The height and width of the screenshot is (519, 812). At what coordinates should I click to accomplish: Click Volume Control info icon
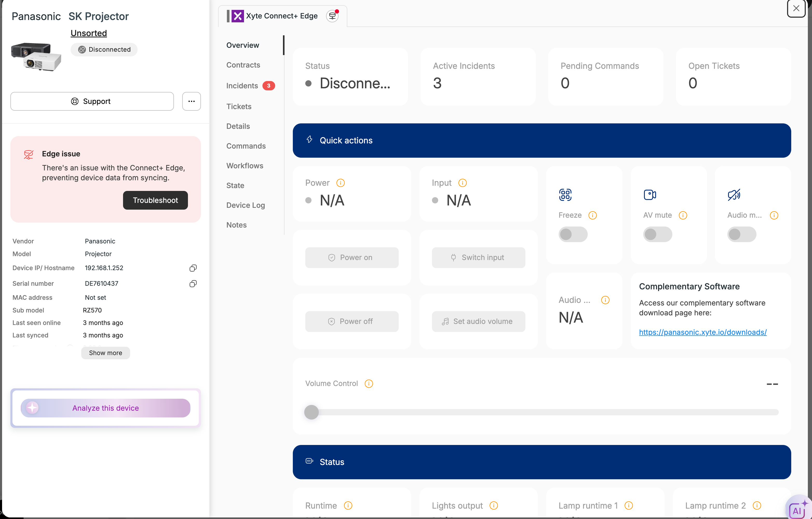pos(369,384)
